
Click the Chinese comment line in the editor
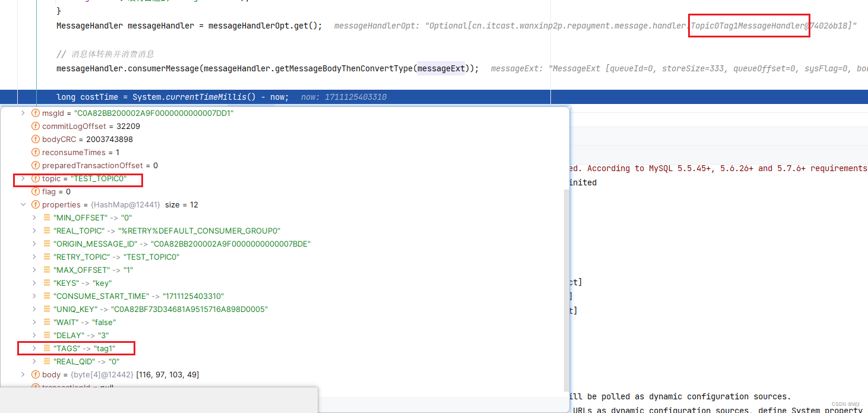point(105,54)
